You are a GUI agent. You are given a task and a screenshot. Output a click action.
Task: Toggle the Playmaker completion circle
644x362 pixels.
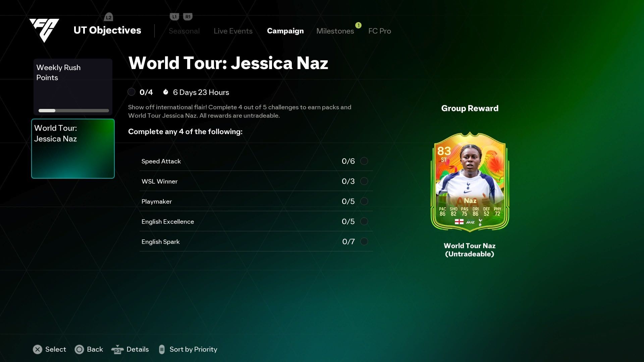pos(364,201)
